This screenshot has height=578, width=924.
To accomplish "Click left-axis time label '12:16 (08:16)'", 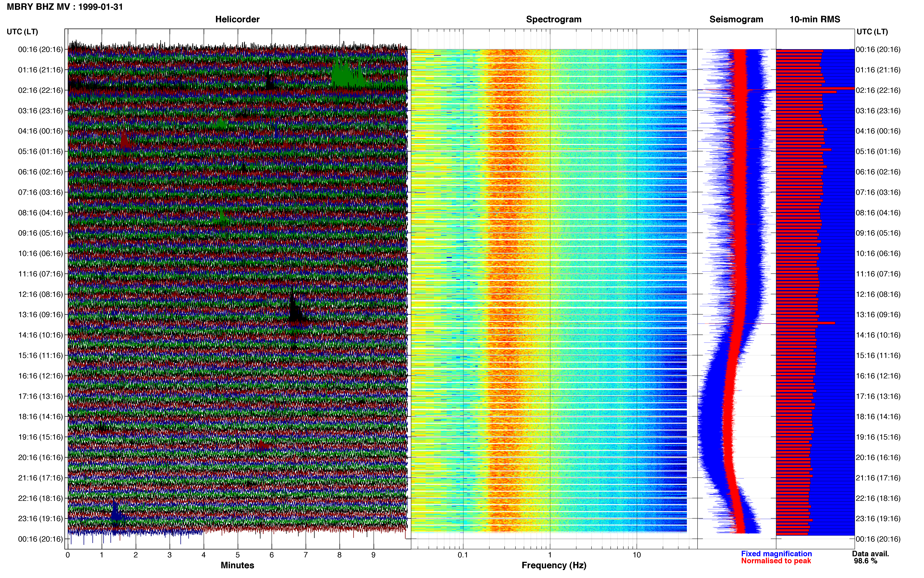I will (x=41, y=294).
